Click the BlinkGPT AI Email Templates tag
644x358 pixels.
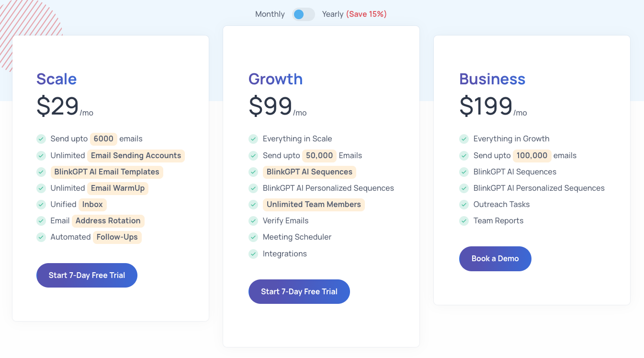pos(107,172)
